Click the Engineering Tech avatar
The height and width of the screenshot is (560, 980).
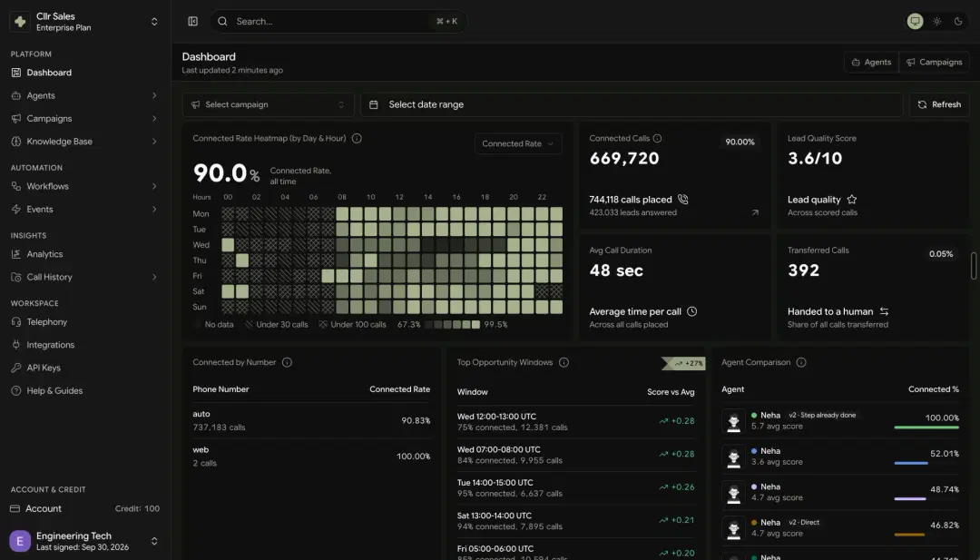[x=20, y=541]
